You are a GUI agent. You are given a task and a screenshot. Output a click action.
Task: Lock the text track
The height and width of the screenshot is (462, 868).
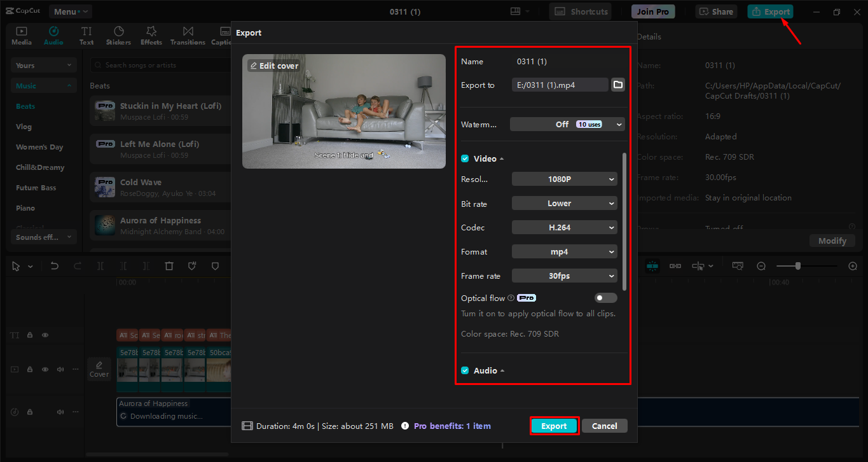(30, 335)
